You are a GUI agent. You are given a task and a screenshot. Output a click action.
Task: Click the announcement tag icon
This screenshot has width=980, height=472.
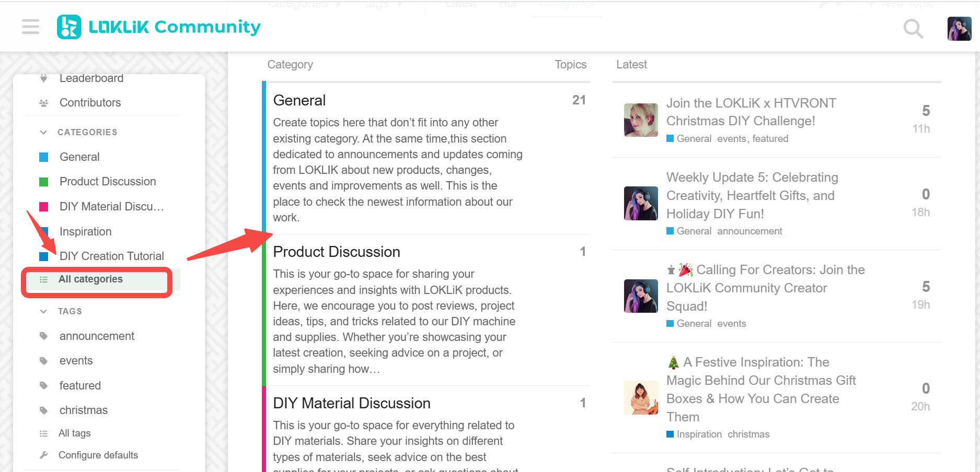tap(44, 336)
